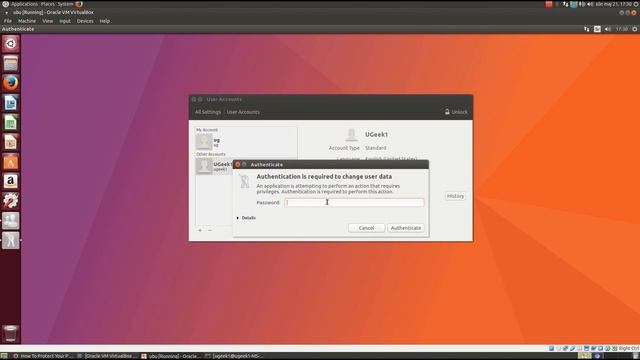Open the VirtualBox File menu
This screenshot has height=360, width=640.
coord(8,21)
